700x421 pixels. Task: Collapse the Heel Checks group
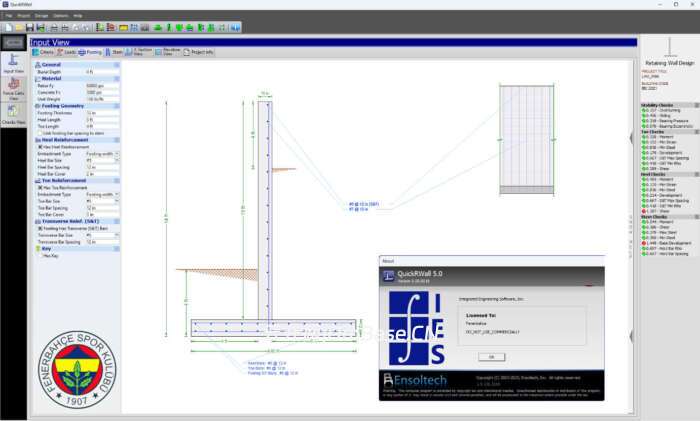pos(696,174)
